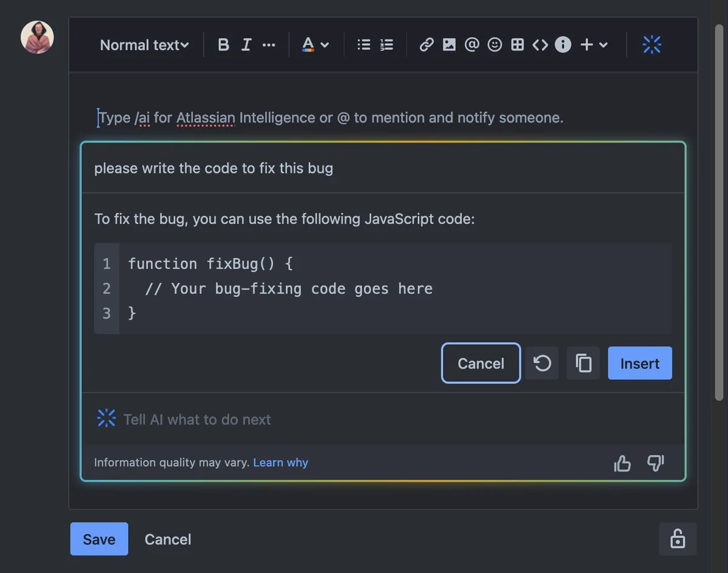Open text color picker

pos(308,45)
